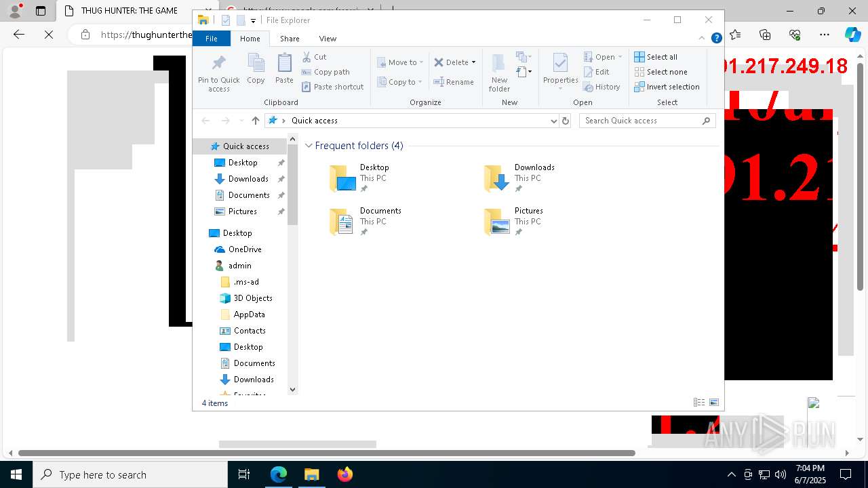Switch to the Home ribbon tab
Viewport: 868px width, 488px height.
pos(250,39)
